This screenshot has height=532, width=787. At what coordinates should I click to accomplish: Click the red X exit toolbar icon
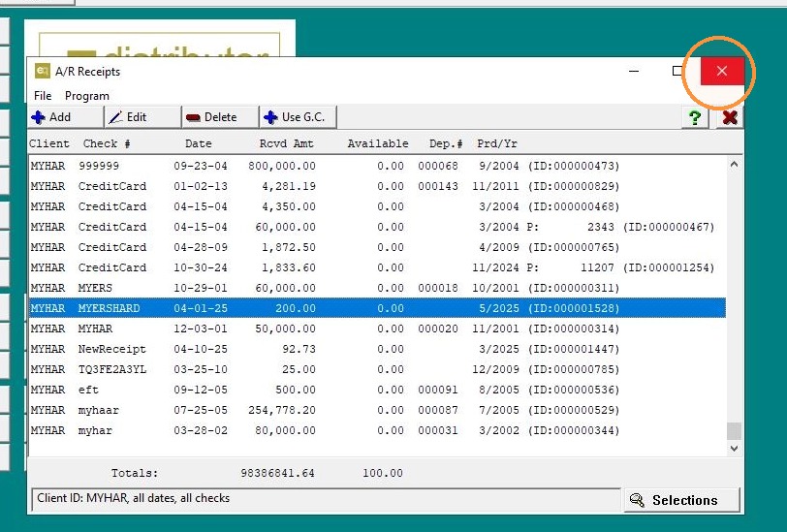point(730,118)
